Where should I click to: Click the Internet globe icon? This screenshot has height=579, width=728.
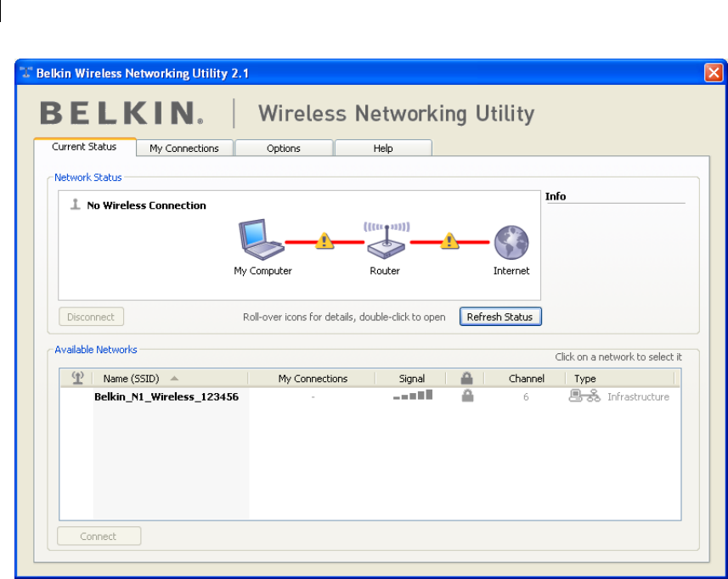click(511, 242)
